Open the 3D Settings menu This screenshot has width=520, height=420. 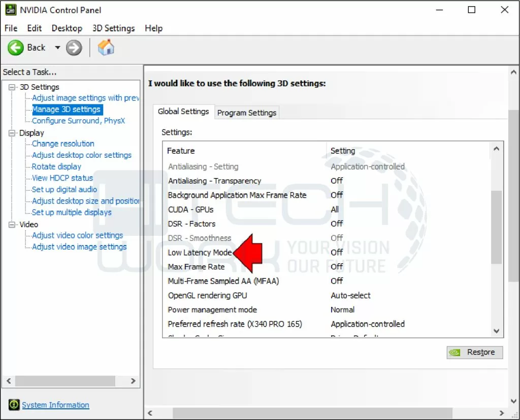(113, 28)
